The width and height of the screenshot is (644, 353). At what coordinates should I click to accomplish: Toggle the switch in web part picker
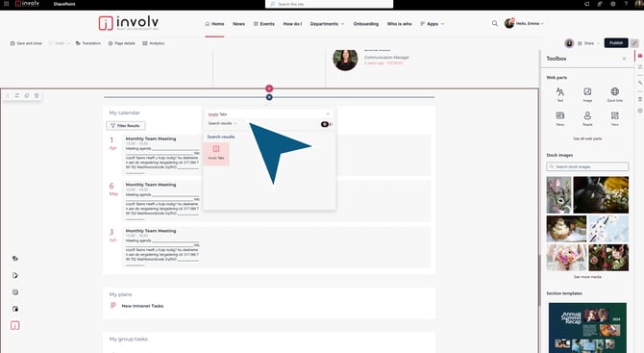click(326, 124)
